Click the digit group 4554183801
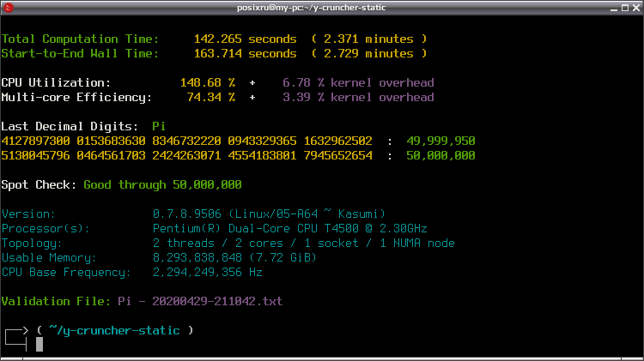Screen dimensions: 644x361 pos(262,156)
